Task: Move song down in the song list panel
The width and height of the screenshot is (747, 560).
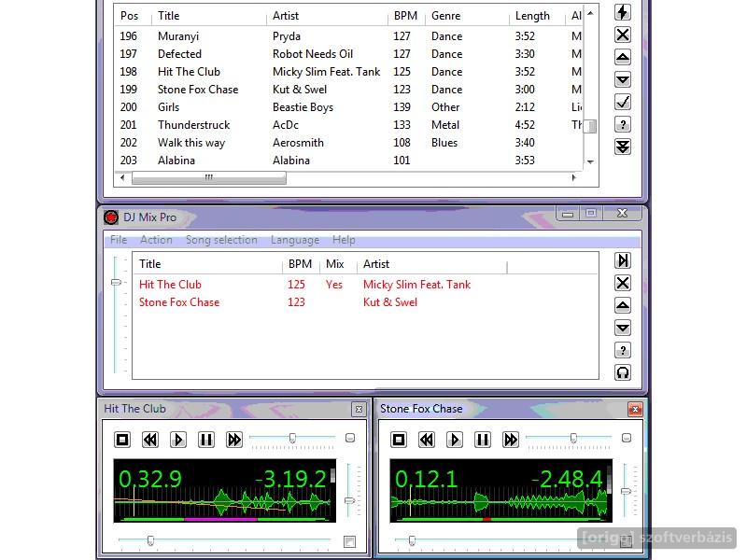Action: coord(623,79)
